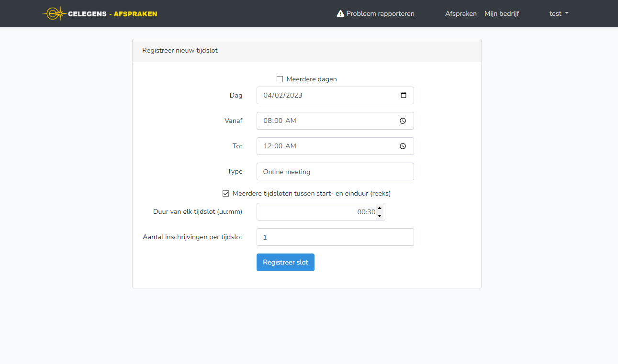
Task: Click the warning triangle icon
Action: [340, 13]
